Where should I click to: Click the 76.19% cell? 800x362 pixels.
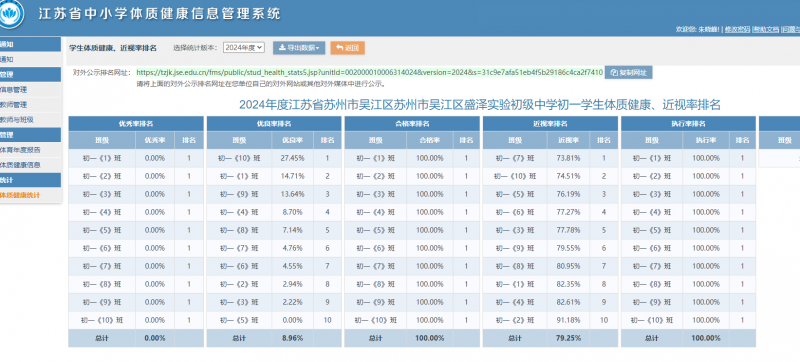(x=568, y=194)
